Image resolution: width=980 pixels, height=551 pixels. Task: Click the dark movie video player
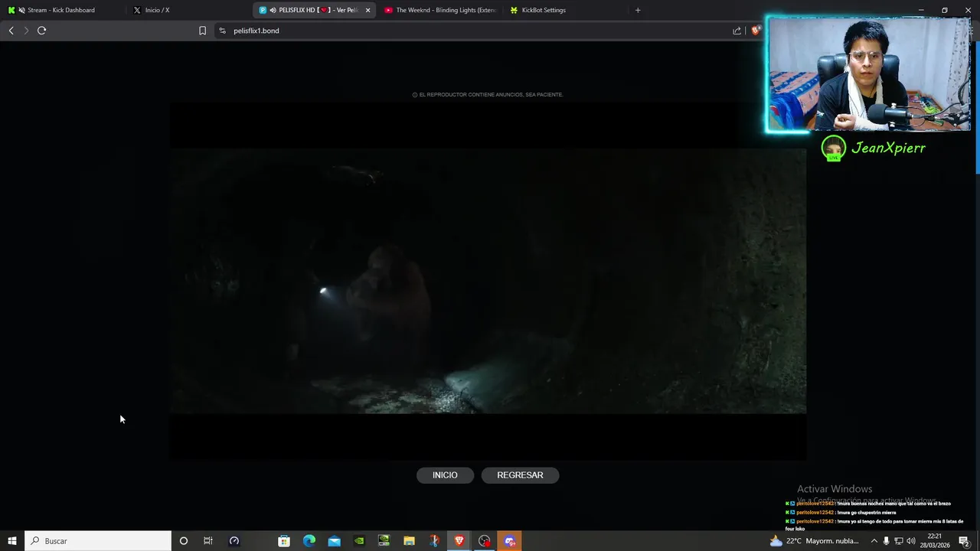tap(488, 281)
